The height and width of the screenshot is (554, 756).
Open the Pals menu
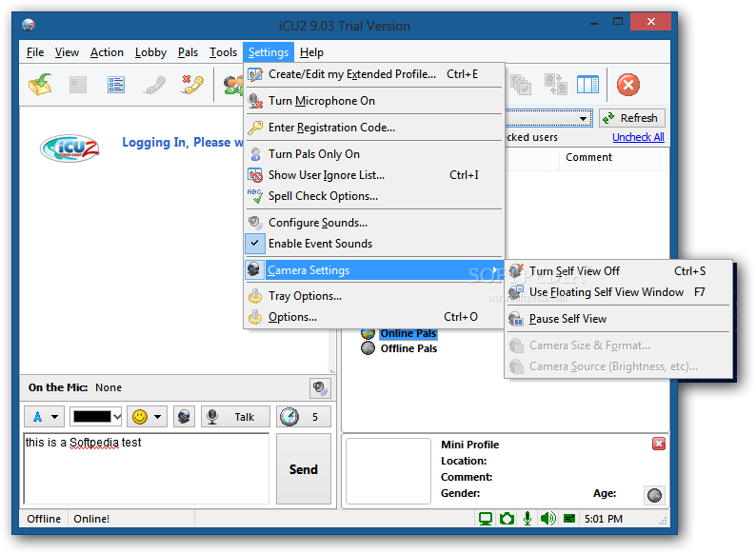point(188,52)
